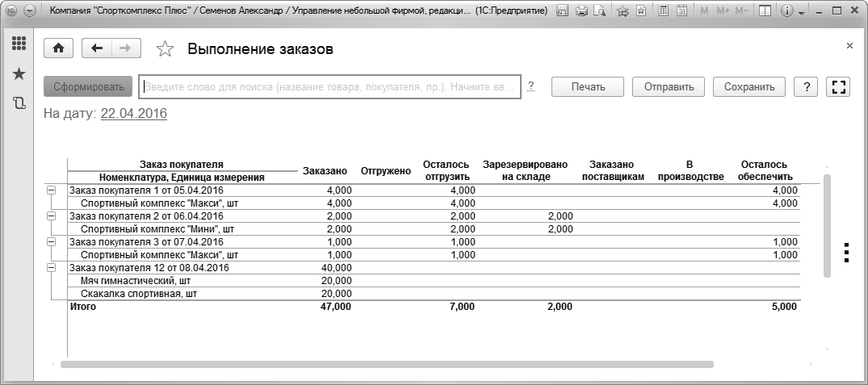The height and width of the screenshot is (385, 868).
Task: Add Выполнение заказов report to favorites star
Action: (165, 49)
